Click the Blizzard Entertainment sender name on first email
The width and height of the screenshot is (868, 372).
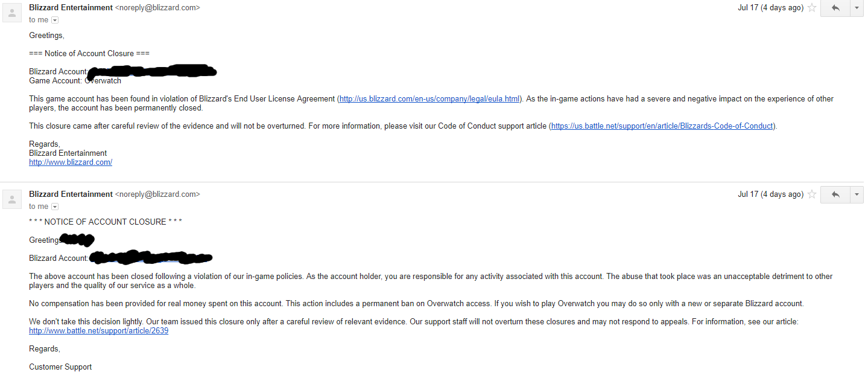point(70,7)
